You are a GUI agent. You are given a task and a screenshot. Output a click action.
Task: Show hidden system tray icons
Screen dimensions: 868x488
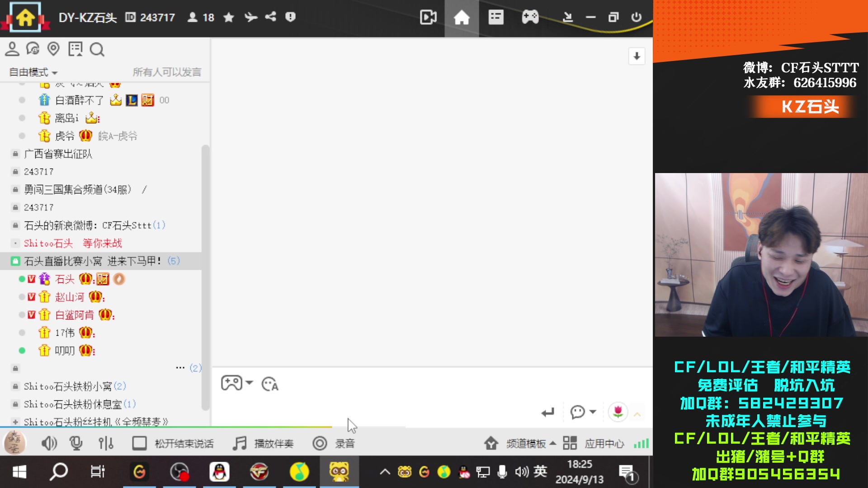coord(385,472)
